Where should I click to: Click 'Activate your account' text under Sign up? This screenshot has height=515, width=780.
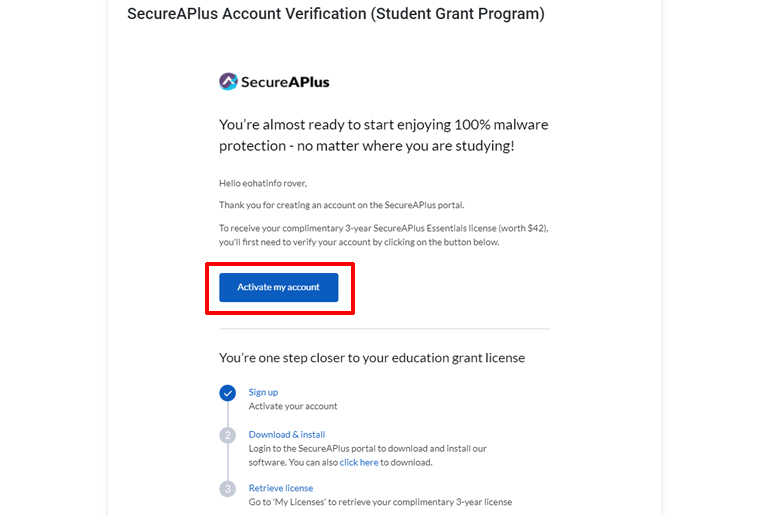click(292, 406)
